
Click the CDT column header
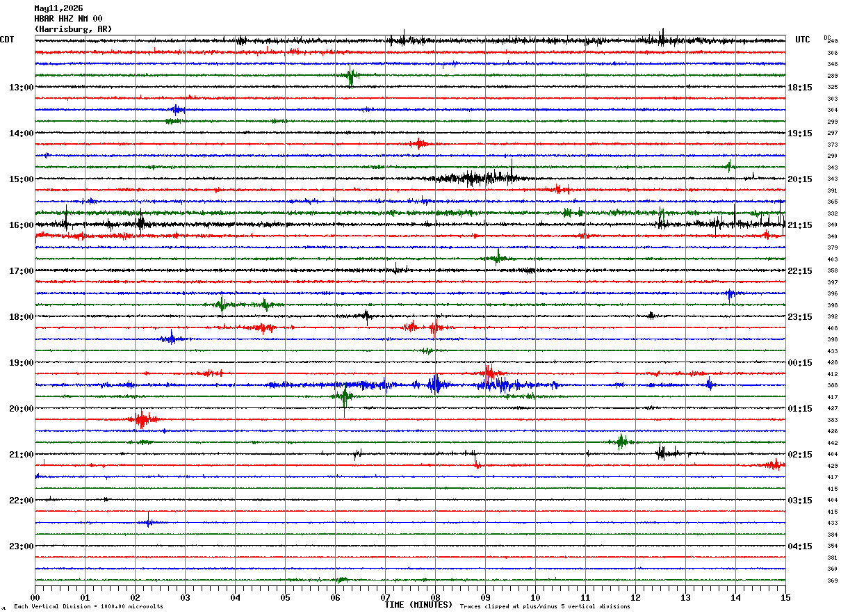pos(8,40)
